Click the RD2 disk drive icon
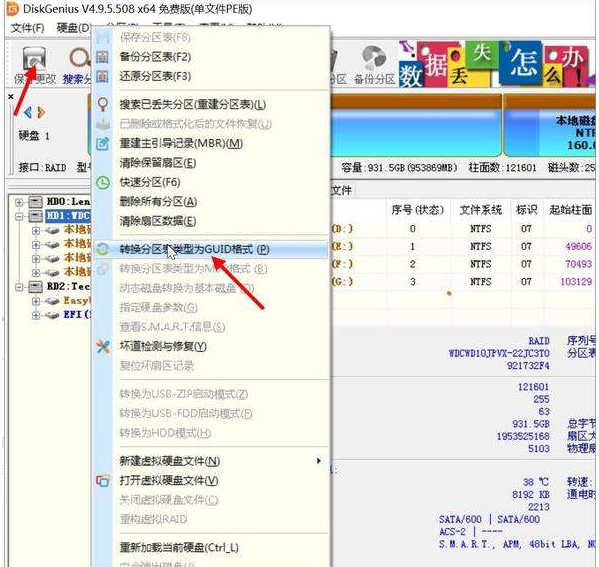599x567 pixels. [36, 286]
